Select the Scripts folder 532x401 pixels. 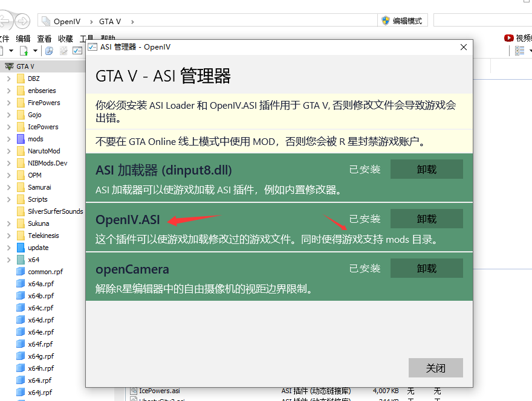[x=37, y=199]
